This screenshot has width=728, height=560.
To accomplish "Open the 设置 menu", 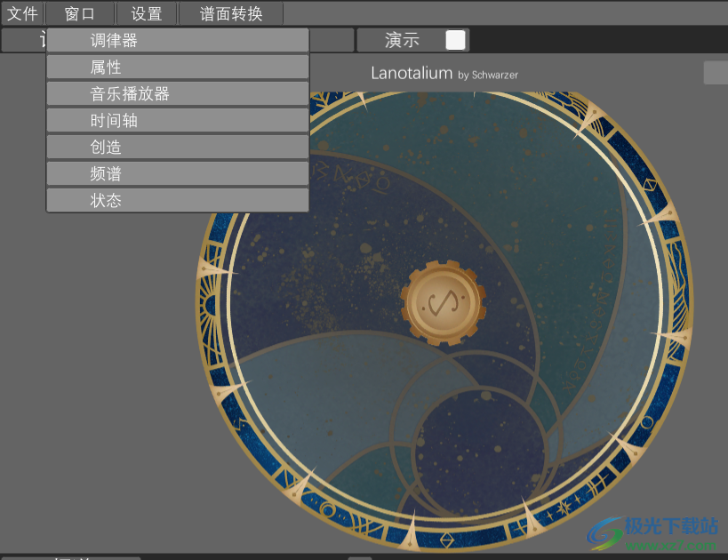I will pyautogui.click(x=147, y=13).
